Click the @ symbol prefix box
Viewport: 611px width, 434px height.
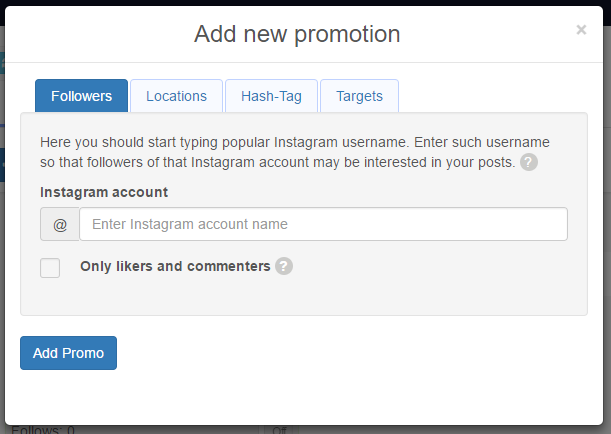tap(60, 224)
